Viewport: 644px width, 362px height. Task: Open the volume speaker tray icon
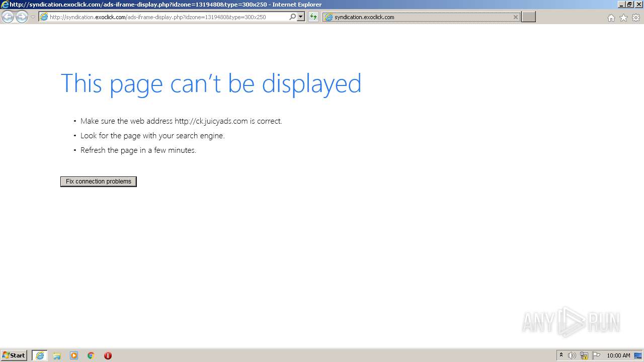[572, 355]
